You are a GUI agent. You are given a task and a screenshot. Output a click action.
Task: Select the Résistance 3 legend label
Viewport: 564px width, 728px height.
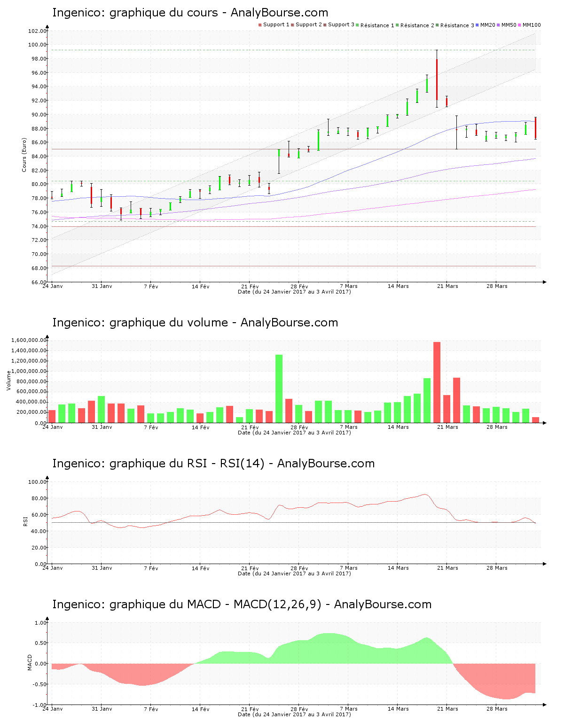457,25
